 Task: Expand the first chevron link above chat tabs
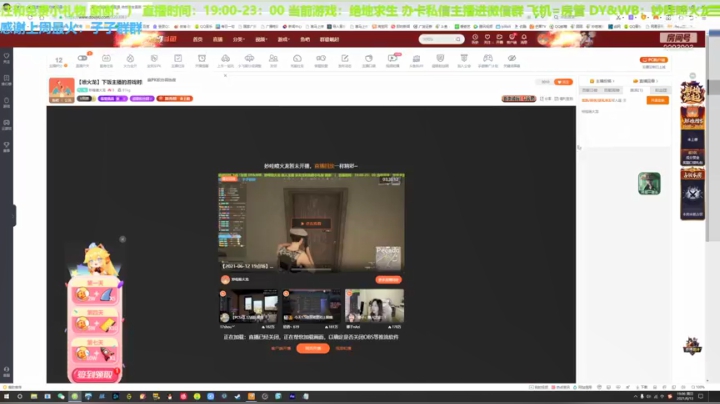coord(602,81)
